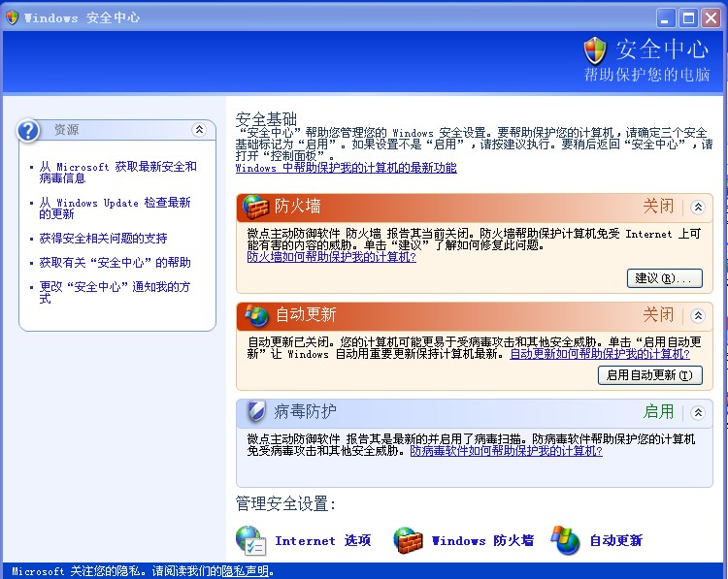Click the Windows logo icon beside 自动更新 header

[257, 315]
